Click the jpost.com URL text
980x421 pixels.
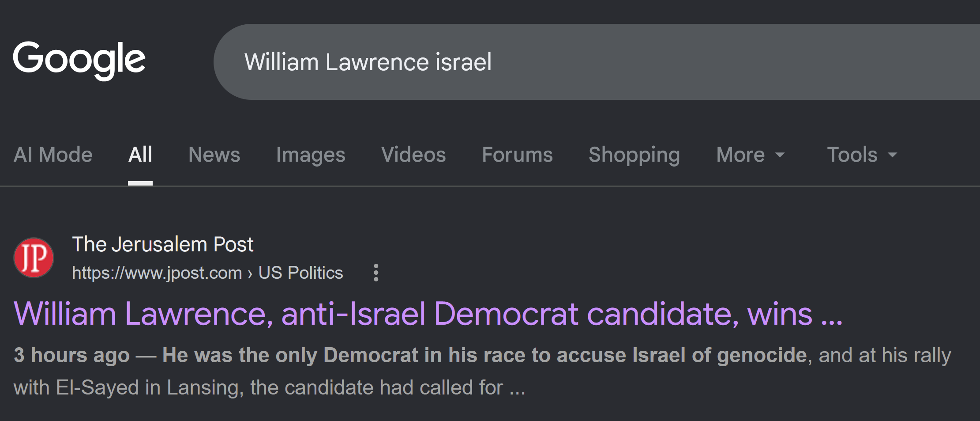[x=157, y=273]
